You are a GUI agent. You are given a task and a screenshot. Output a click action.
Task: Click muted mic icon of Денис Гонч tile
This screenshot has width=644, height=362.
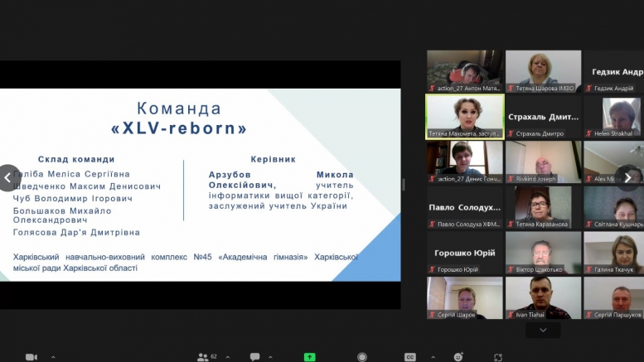432,179
